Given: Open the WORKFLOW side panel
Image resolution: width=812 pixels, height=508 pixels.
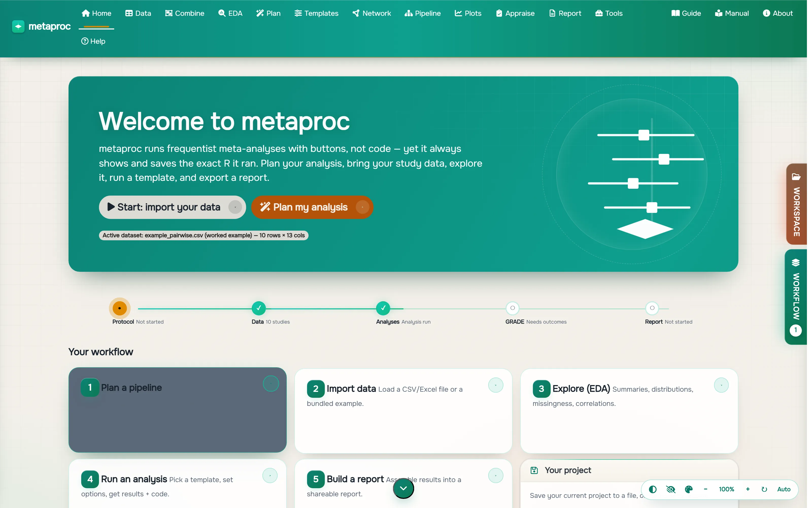Looking at the screenshot, I should pyautogui.click(x=796, y=297).
